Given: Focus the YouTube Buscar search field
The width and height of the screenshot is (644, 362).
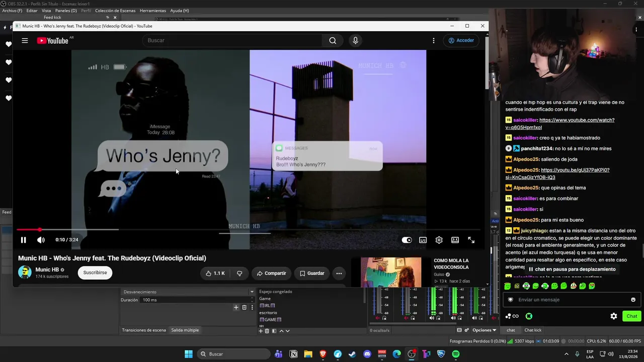Looking at the screenshot, I should coord(232,40).
